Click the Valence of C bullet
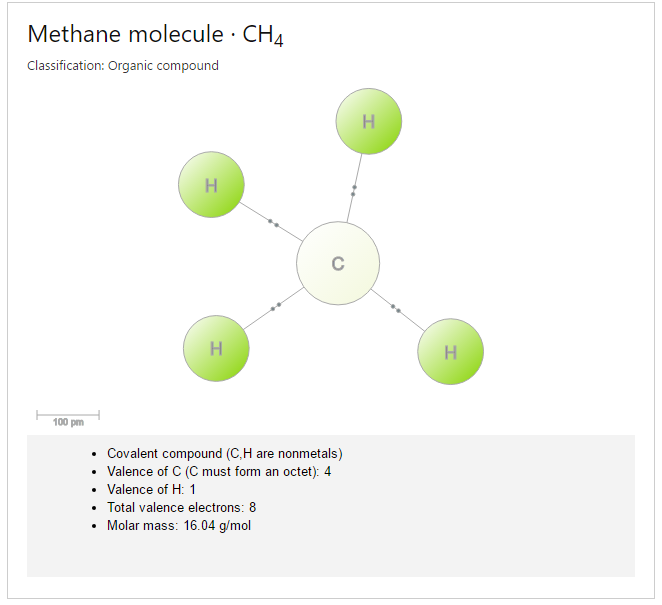 click(219, 472)
